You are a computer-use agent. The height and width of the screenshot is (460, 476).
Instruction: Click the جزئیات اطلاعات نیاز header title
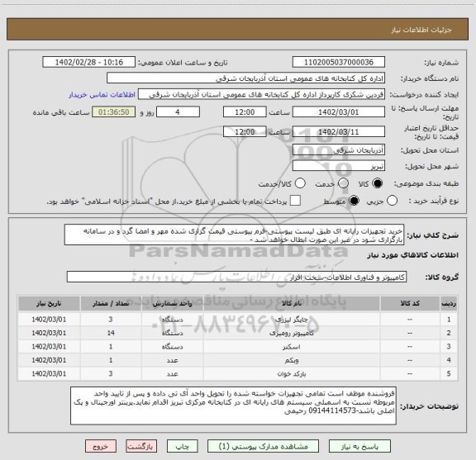point(421,30)
